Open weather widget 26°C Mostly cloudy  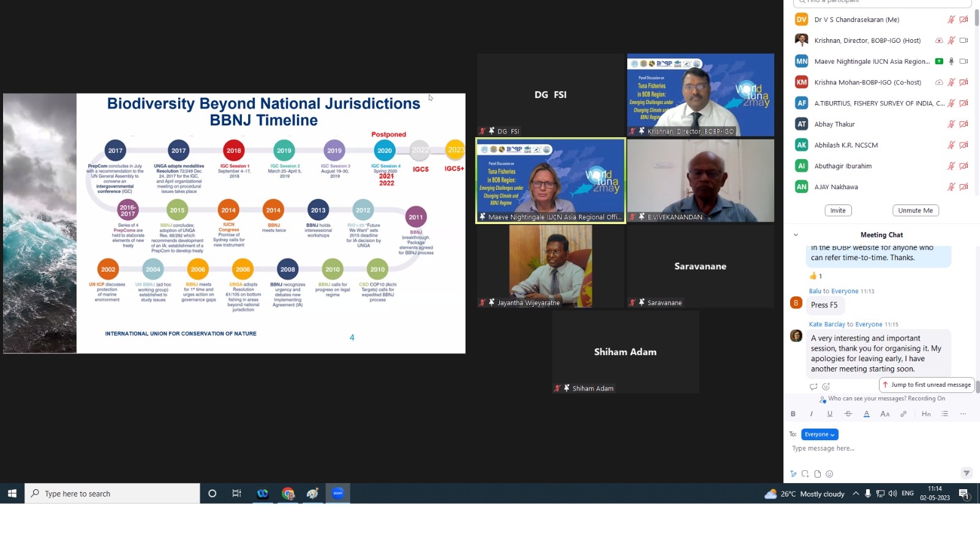click(804, 493)
